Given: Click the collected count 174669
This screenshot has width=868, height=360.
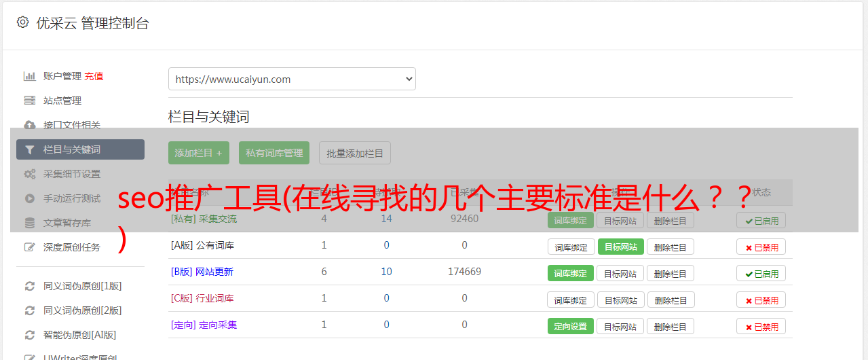Looking at the screenshot, I should click(x=464, y=272).
